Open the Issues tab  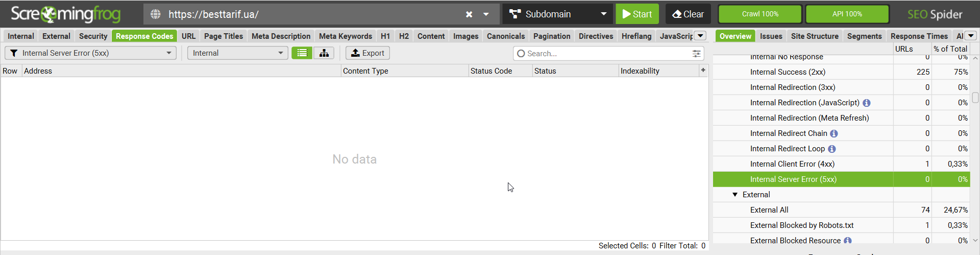(771, 36)
